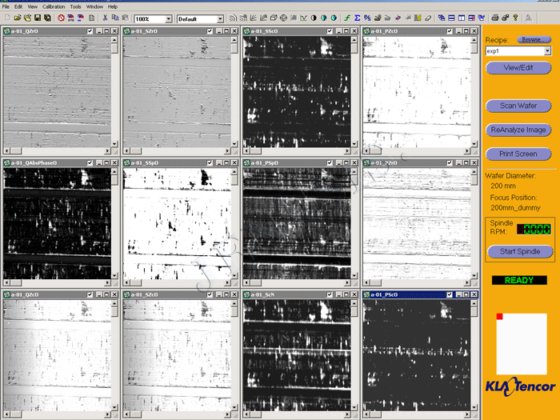The height and width of the screenshot is (420, 560).
Task: Click the crosshair target toolbar icon
Action: (x=284, y=18)
